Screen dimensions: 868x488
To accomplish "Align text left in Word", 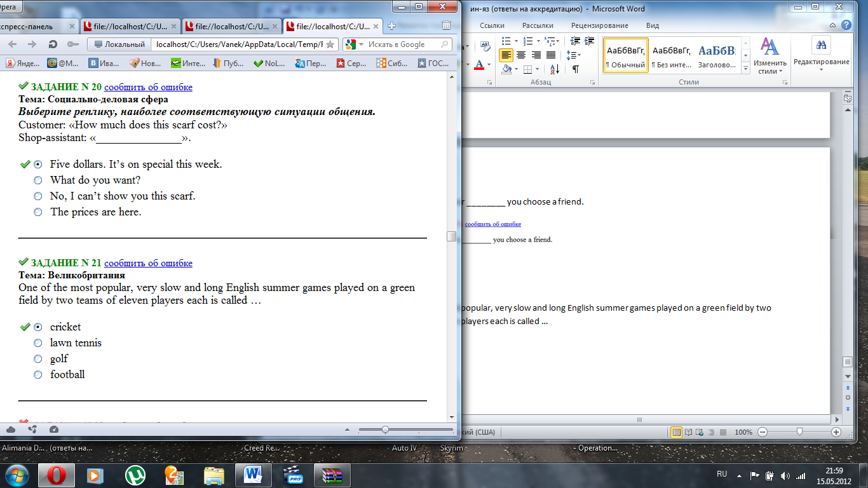I will point(506,55).
